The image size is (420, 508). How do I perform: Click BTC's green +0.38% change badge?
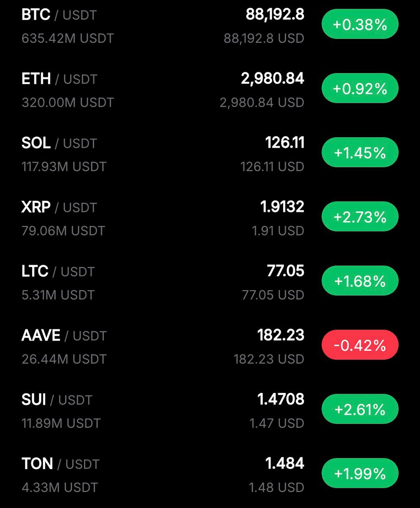pos(360,25)
